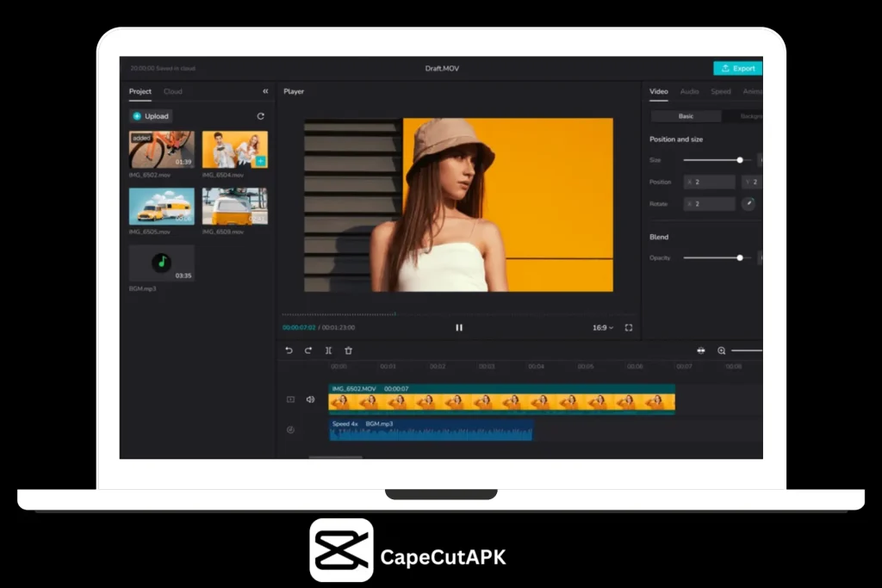Screen dimensions: 882x588
Task: Open the Speed properties tab
Action: (x=721, y=91)
